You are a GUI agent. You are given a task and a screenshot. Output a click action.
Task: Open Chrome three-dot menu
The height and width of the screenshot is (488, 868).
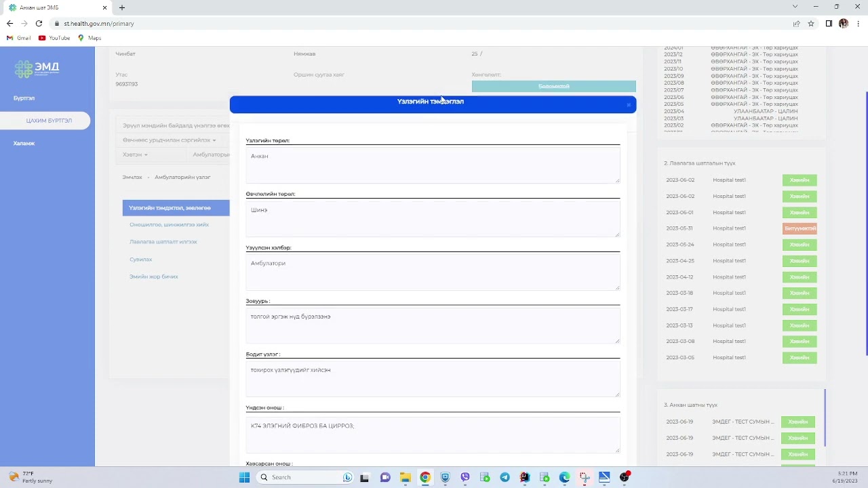coord(858,24)
